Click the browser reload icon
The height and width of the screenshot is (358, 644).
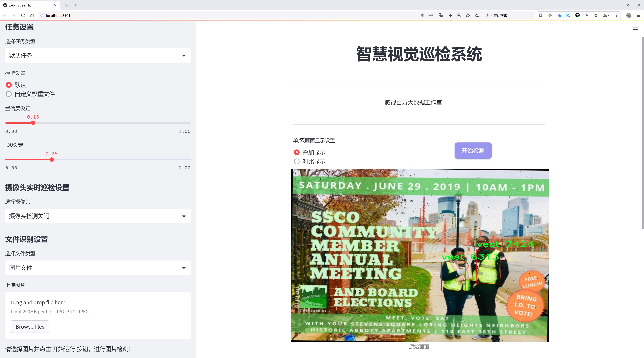23,16
